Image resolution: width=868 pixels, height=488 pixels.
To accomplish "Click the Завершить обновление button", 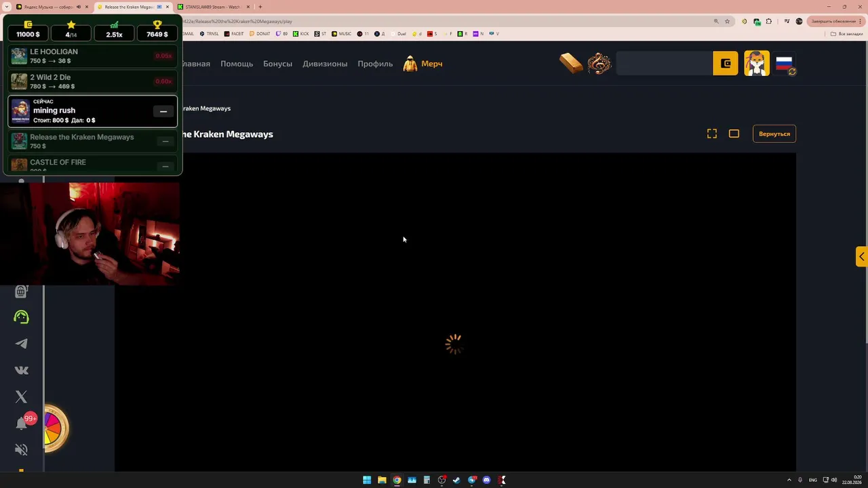I will [836, 21].
